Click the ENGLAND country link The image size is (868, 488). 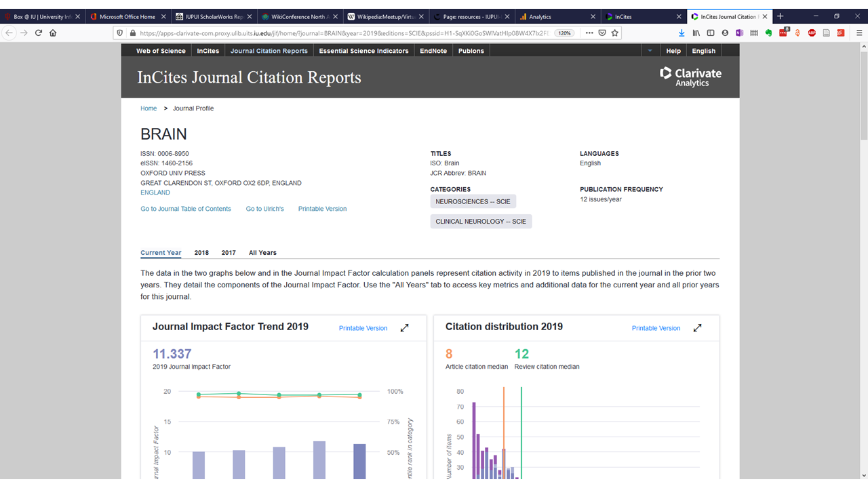click(155, 192)
